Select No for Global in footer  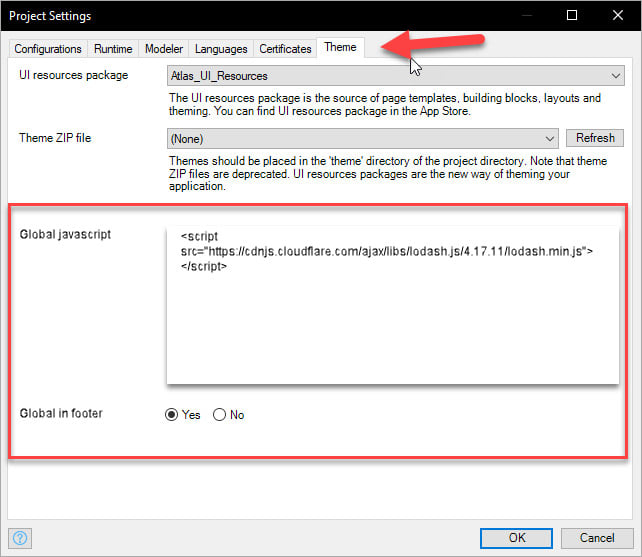(219, 414)
